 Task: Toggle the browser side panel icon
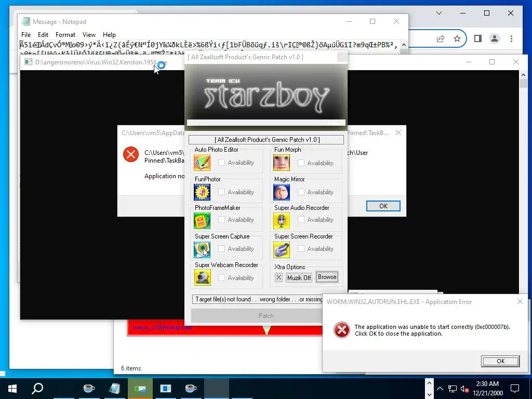click(478, 38)
